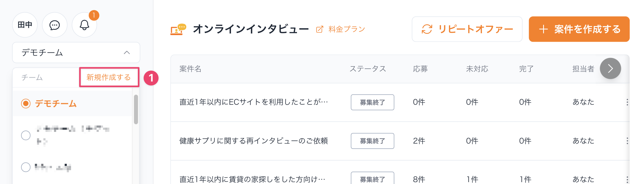Select the デモチーム radio button
The height and width of the screenshot is (184, 644).
26,103
